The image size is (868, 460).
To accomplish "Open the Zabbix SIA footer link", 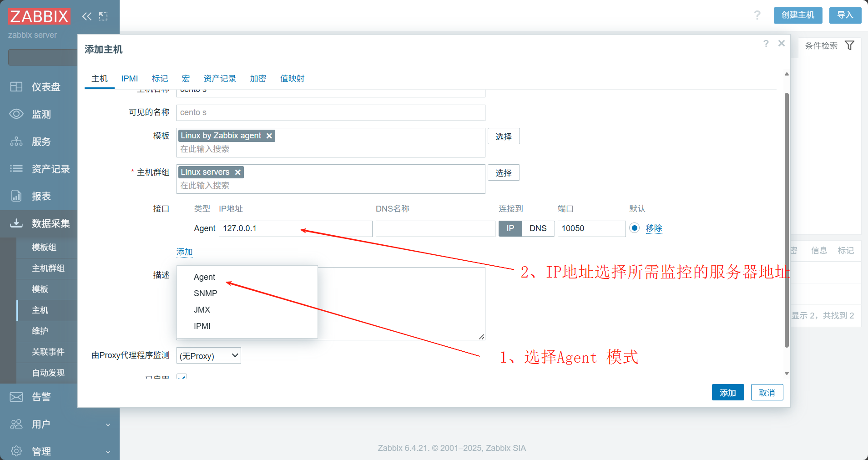I will coord(506,448).
